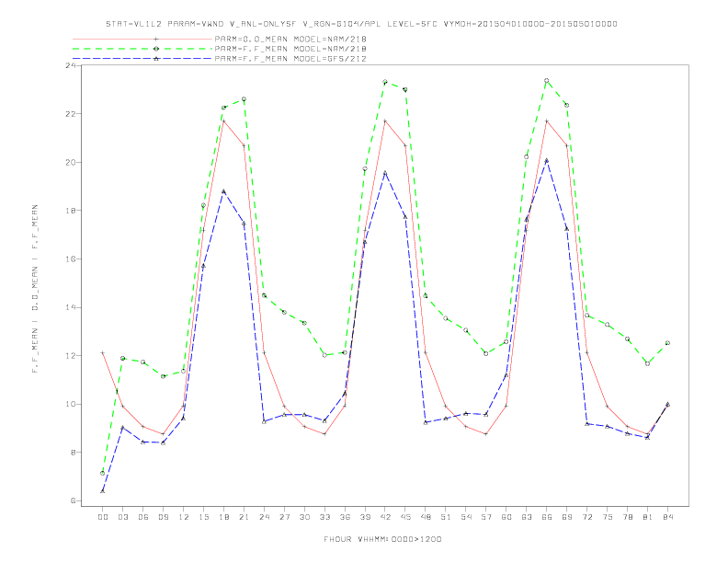
Task: Click red plus data point at hour 57
Action: pos(486,434)
